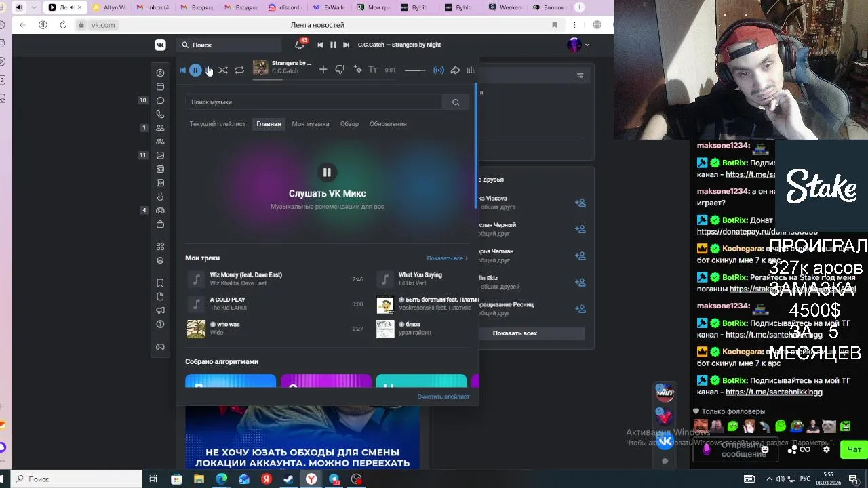Click the browser back arrow
868x488 pixels.
point(22,25)
